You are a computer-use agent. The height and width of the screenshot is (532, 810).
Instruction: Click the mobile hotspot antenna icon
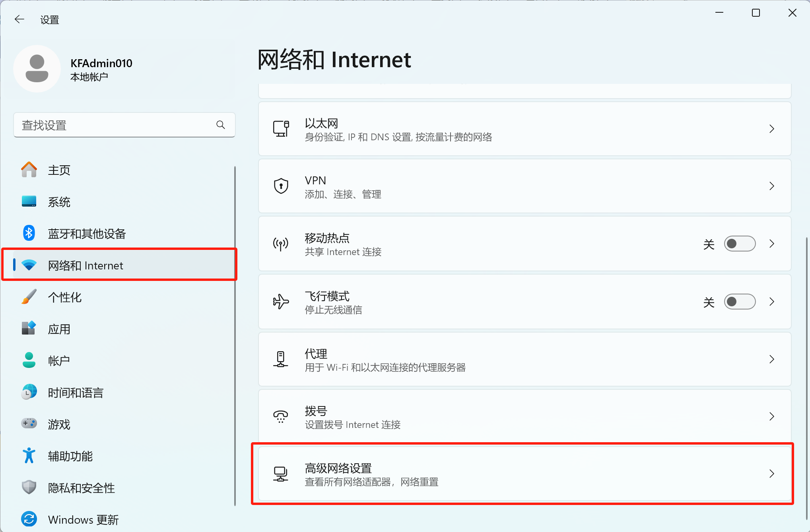coord(281,244)
